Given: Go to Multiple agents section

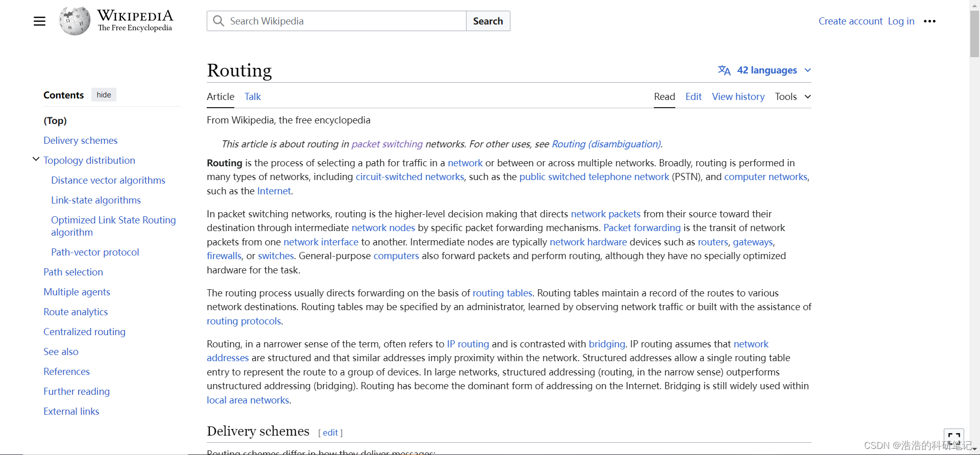Looking at the screenshot, I should (77, 292).
